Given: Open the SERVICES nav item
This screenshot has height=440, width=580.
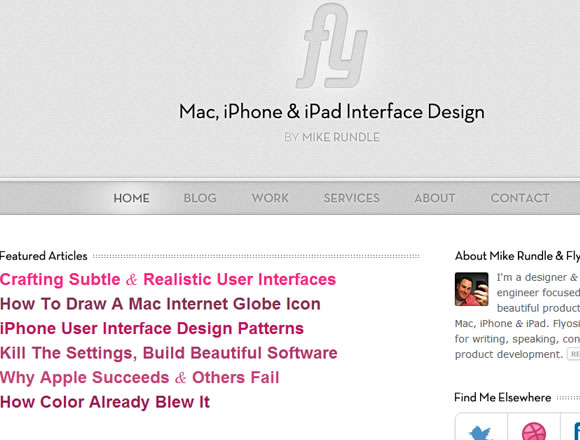Looking at the screenshot, I should coord(352,198).
